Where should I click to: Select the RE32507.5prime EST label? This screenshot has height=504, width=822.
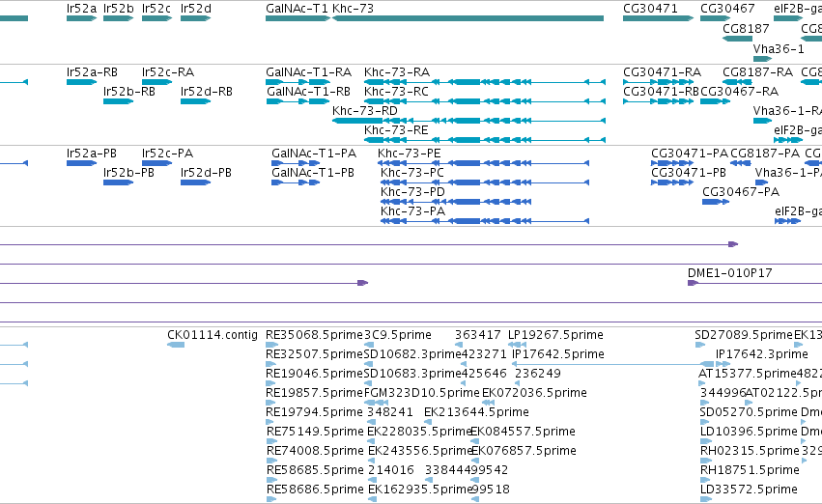pyautogui.click(x=315, y=353)
